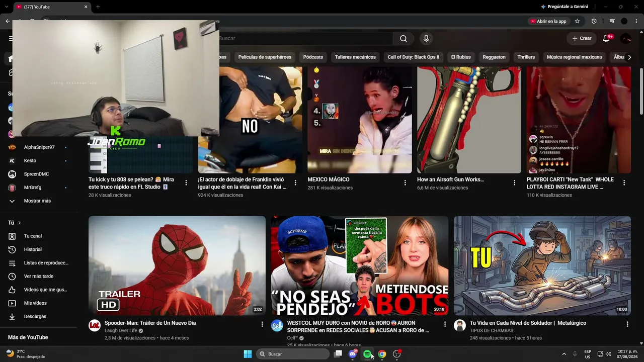The width and height of the screenshot is (644, 362).
Task: Open Cell channel avatar
Action: [277, 325]
